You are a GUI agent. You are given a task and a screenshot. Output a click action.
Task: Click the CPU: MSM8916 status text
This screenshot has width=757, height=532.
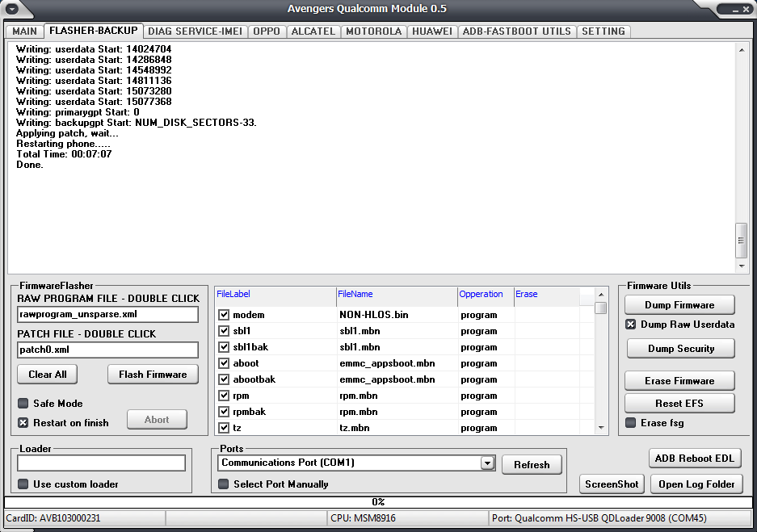tap(363, 518)
